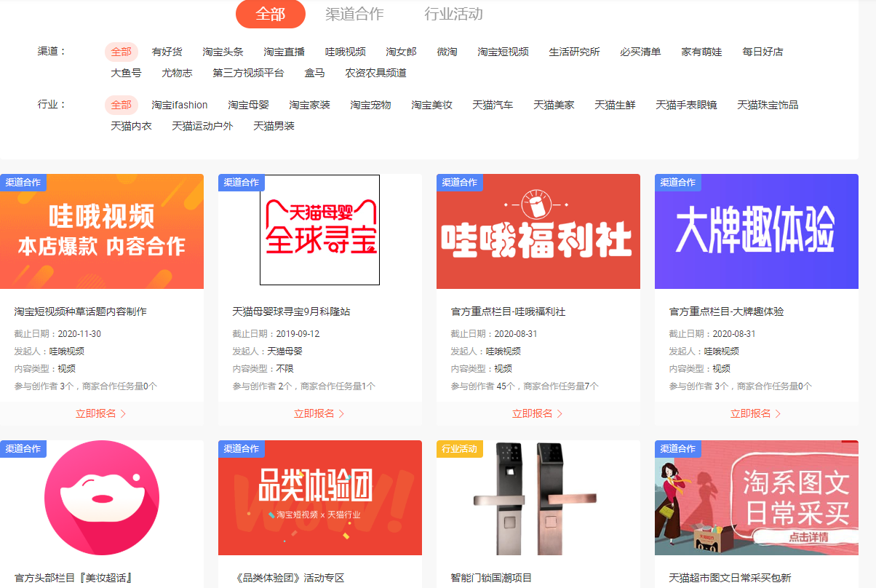Screen dimensions: 876x588
Task: Choose the 家有萌娃 channel filter
Action: [x=701, y=52]
